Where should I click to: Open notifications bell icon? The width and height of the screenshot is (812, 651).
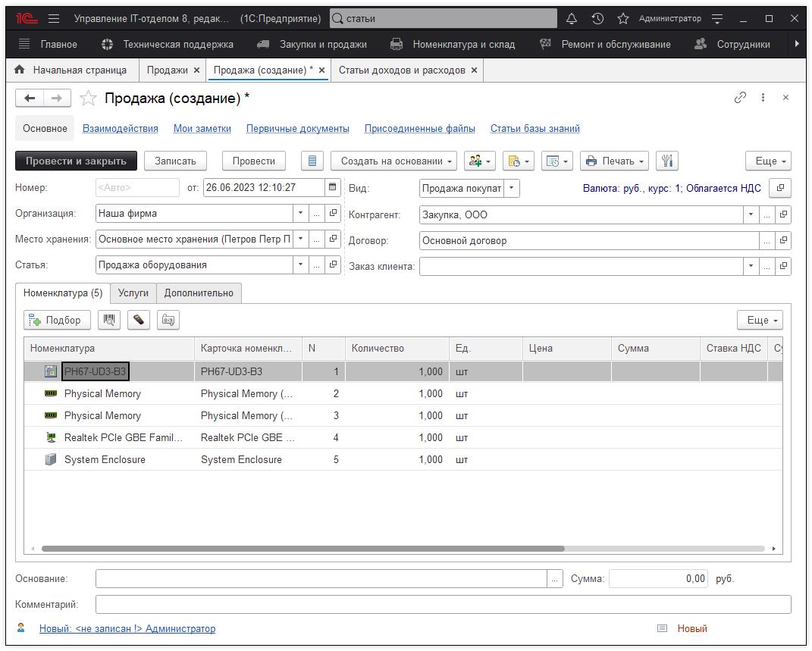coord(572,18)
